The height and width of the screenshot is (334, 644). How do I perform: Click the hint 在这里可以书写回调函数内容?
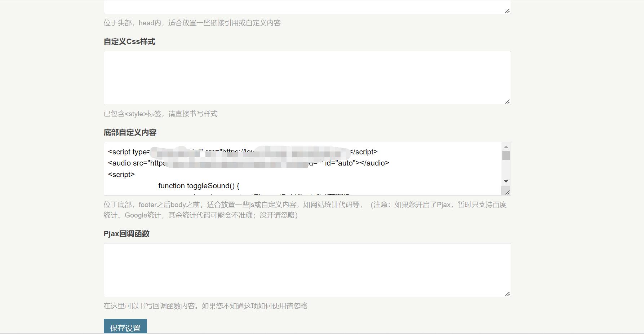click(205, 306)
